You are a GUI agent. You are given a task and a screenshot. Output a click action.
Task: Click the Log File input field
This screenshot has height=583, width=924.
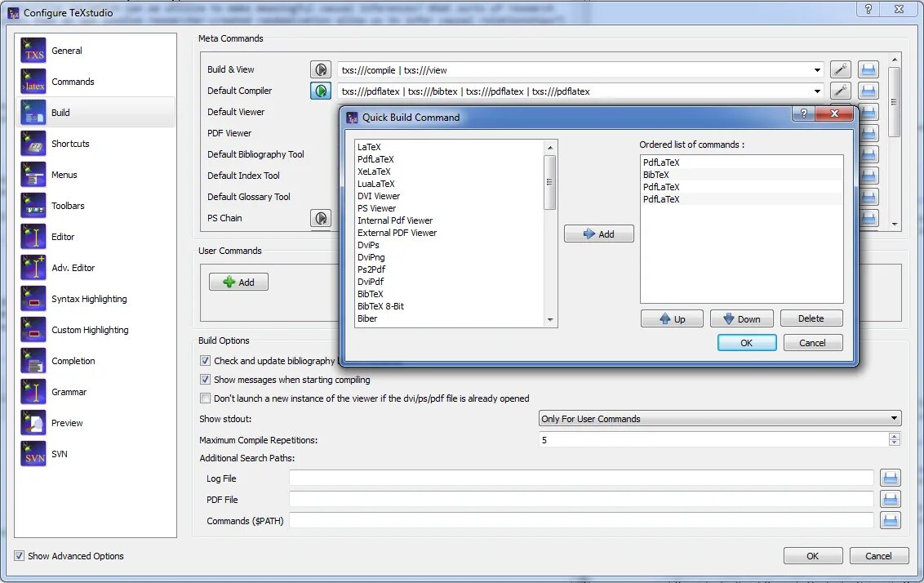coord(581,478)
